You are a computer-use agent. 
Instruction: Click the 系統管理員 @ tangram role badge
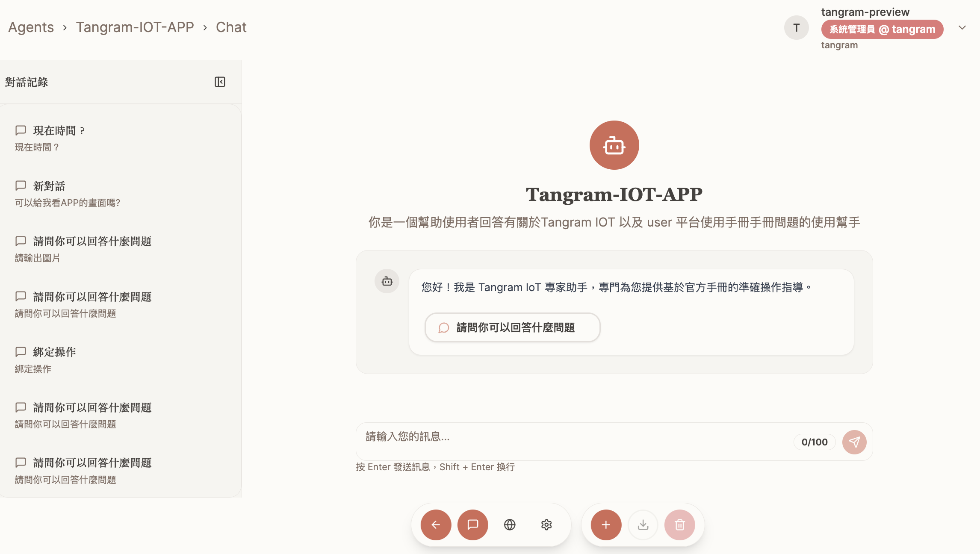[x=882, y=29]
